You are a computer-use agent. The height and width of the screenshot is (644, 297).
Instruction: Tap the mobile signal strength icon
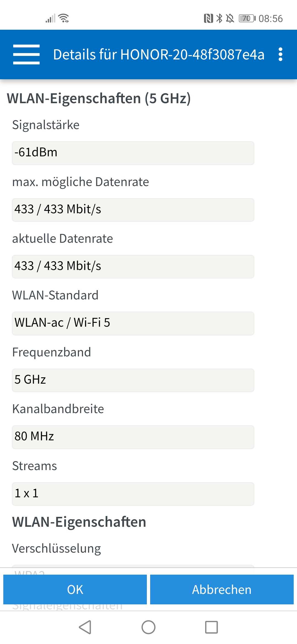(51, 18)
